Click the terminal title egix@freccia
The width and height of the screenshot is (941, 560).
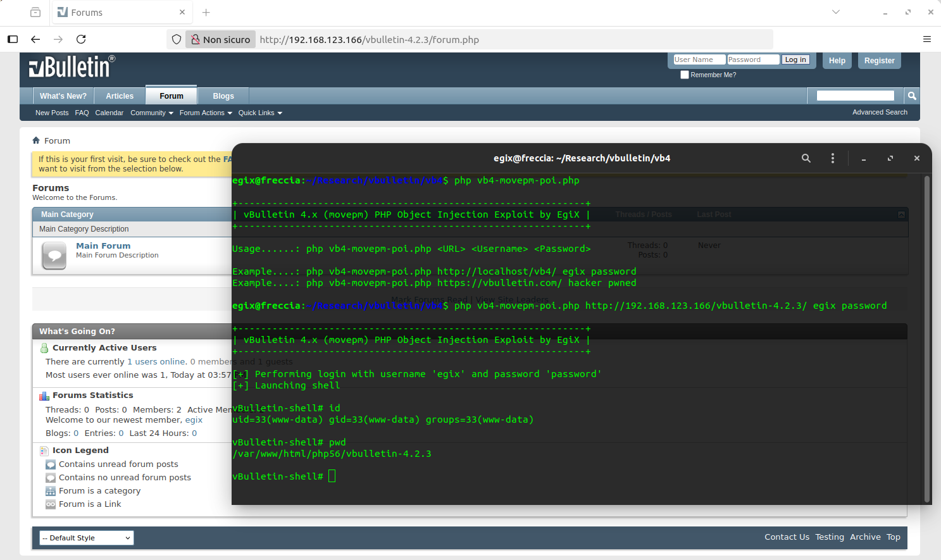pyautogui.click(x=582, y=158)
